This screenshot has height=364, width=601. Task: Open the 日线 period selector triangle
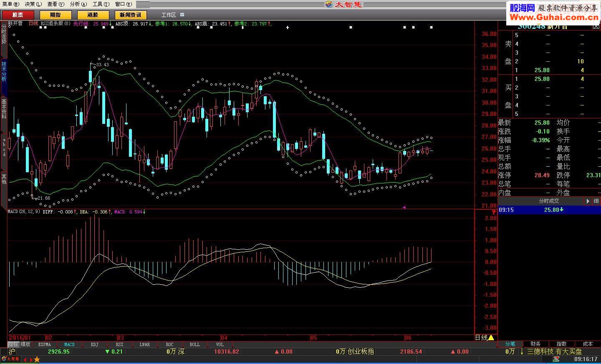coord(491,338)
